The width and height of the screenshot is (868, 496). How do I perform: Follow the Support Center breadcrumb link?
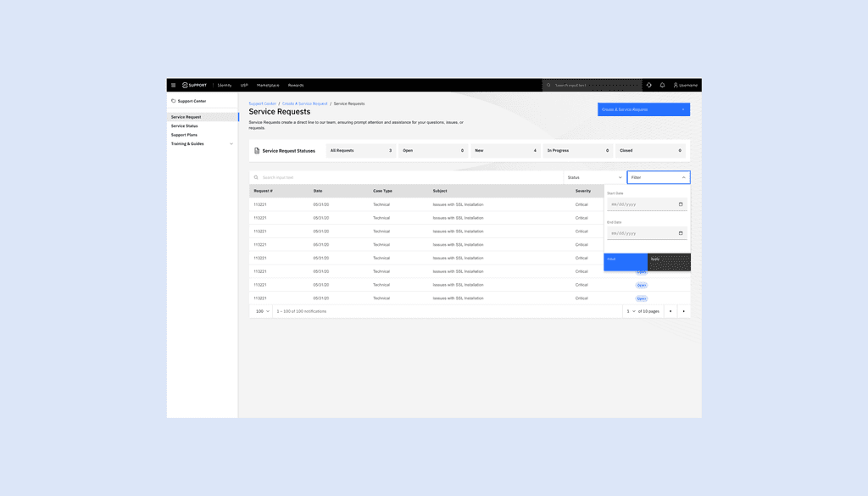[263, 103]
